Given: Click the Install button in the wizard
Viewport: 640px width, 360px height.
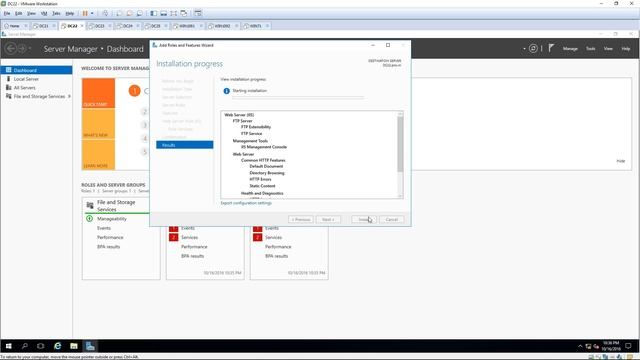Looking at the screenshot, I should point(364,220).
